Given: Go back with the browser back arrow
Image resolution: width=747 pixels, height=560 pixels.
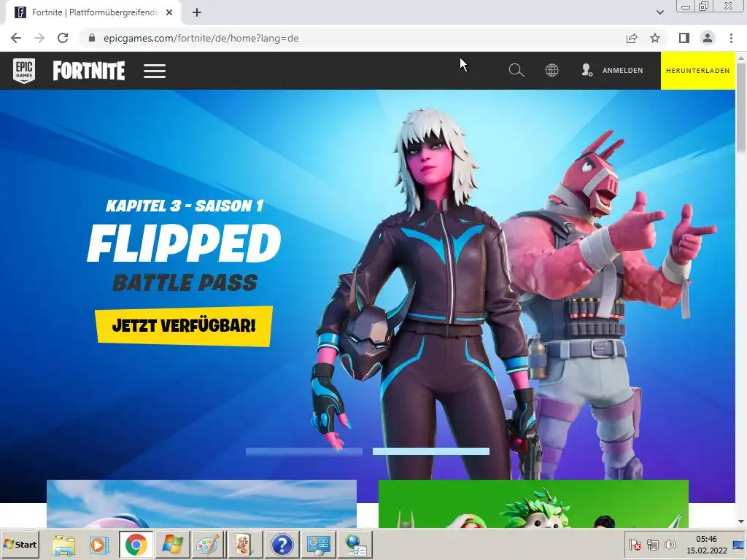Looking at the screenshot, I should [16, 38].
